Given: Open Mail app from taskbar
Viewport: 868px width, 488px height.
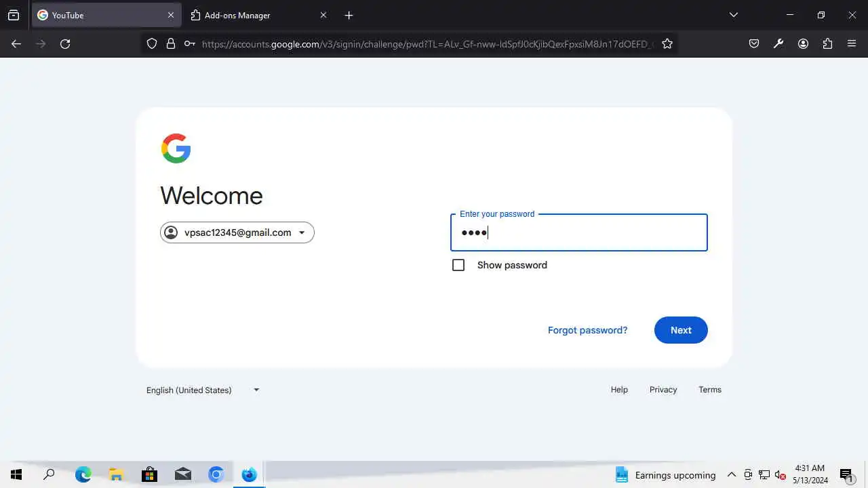Looking at the screenshot, I should point(182,474).
